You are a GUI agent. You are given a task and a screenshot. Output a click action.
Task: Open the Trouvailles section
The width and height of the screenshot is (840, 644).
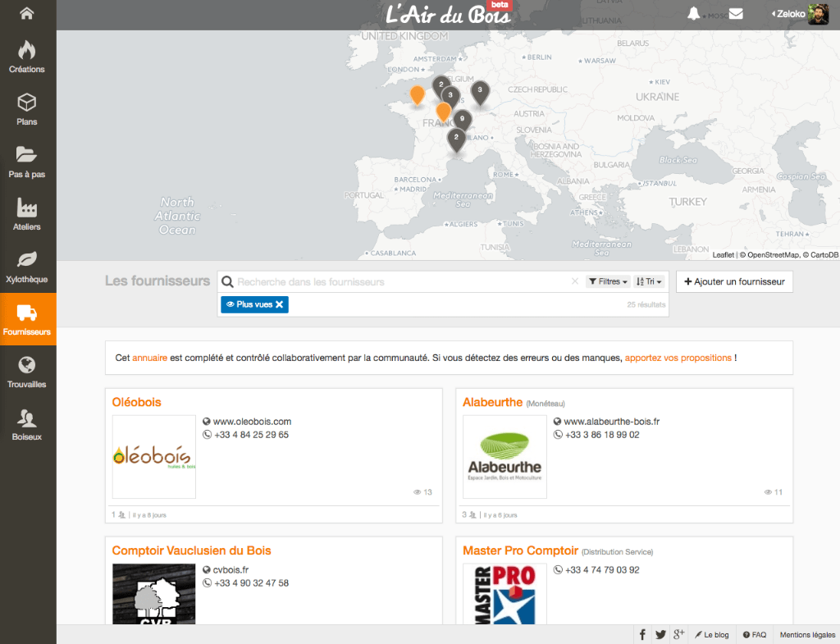pos(27,372)
